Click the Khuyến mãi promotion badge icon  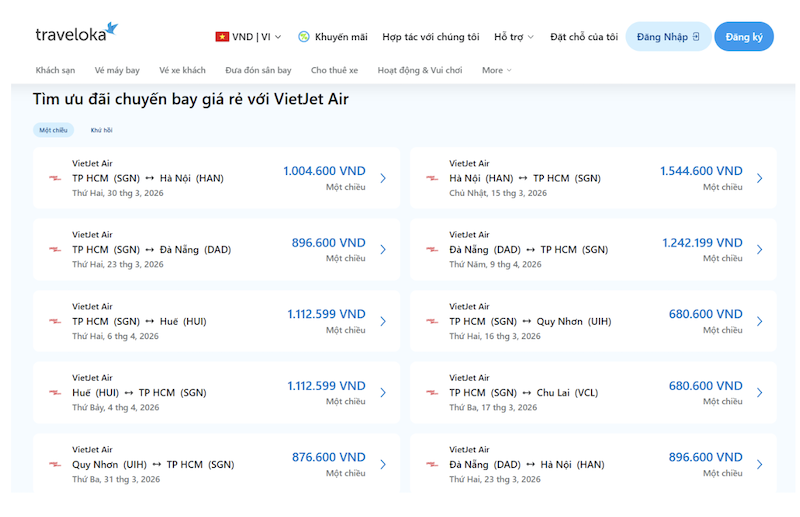[x=304, y=37]
